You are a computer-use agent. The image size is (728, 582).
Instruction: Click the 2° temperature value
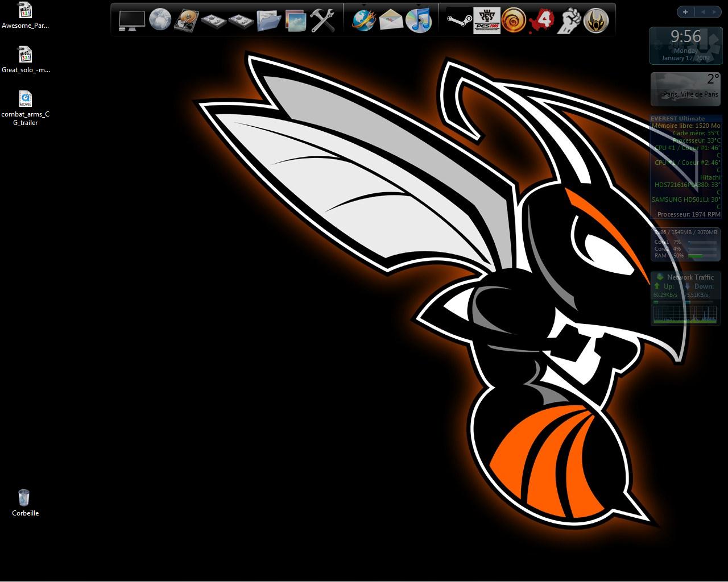click(x=713, y=79)
